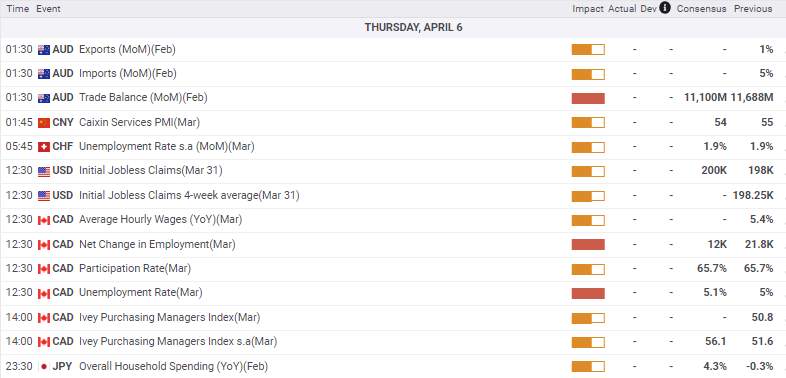Click orange impact bar for Caixin Services PMI
The height and width of the screenshot is (378, 786).
(588, 123)
